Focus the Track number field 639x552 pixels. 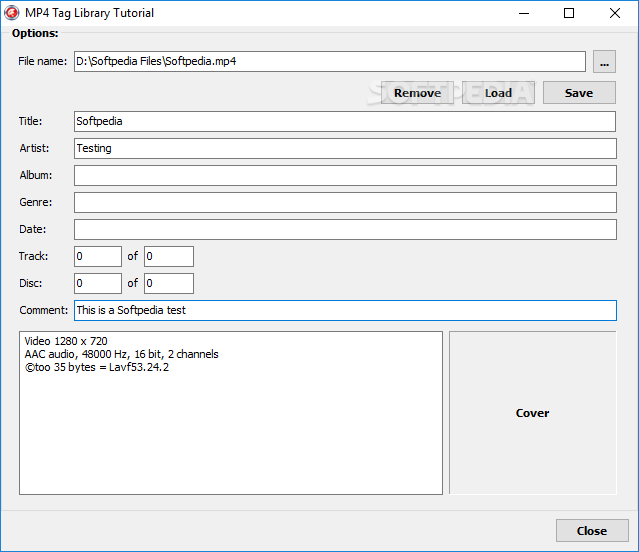(98, 256)
